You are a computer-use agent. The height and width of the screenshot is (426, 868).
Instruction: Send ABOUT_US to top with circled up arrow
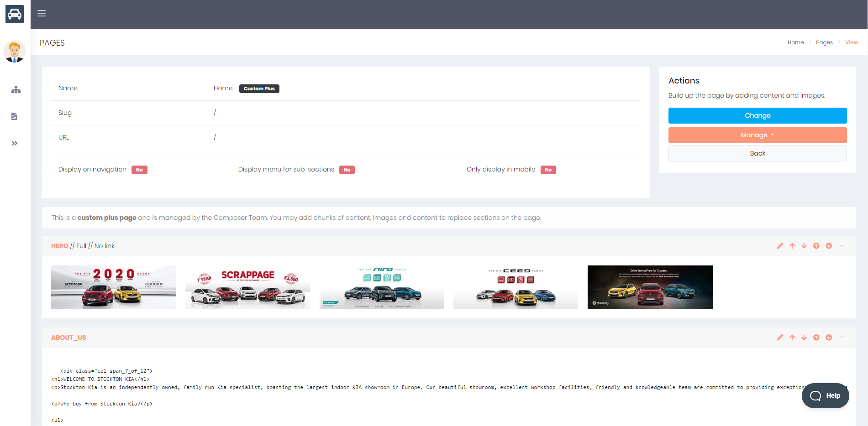[816, 338]
